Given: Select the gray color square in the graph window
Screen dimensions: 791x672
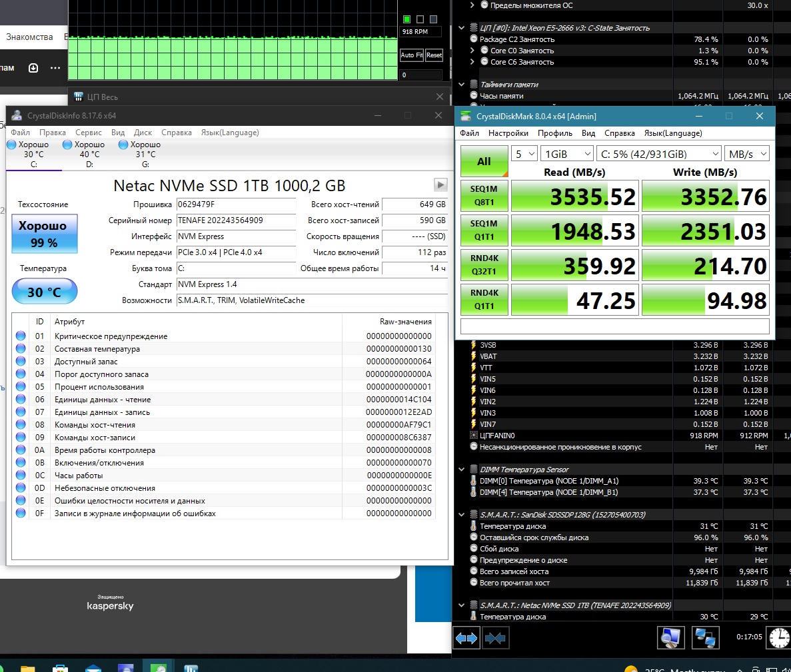Looking at the screenshot, I should tap(433, 19).
